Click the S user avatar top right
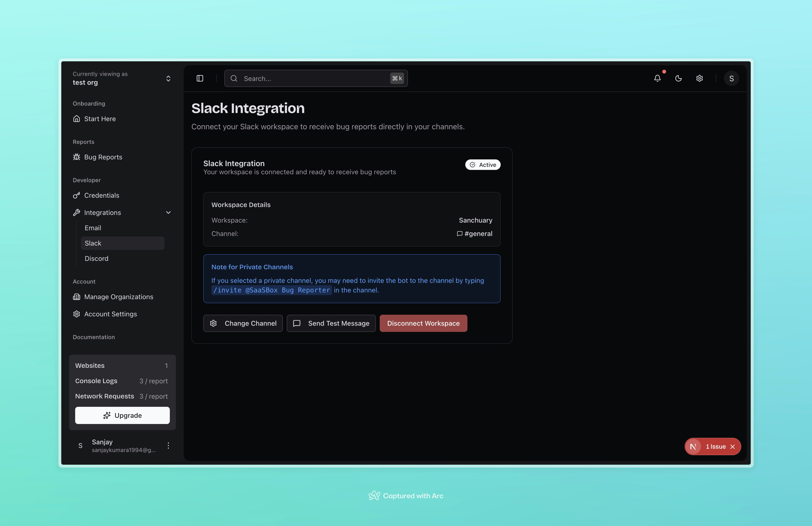The height and width of the screenshot is (526, 812). tap(731, 79)
